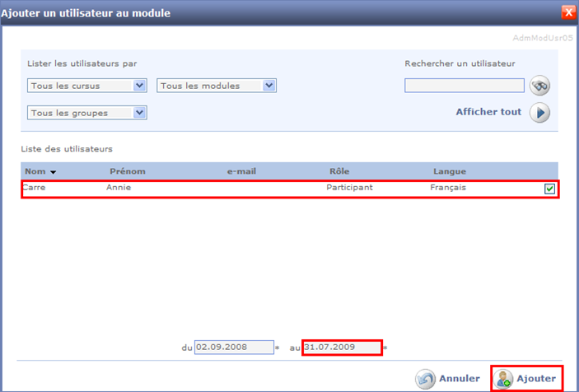Sort by the Prénom column header
The image size is (579, 392).
click(x=127, y=171)
